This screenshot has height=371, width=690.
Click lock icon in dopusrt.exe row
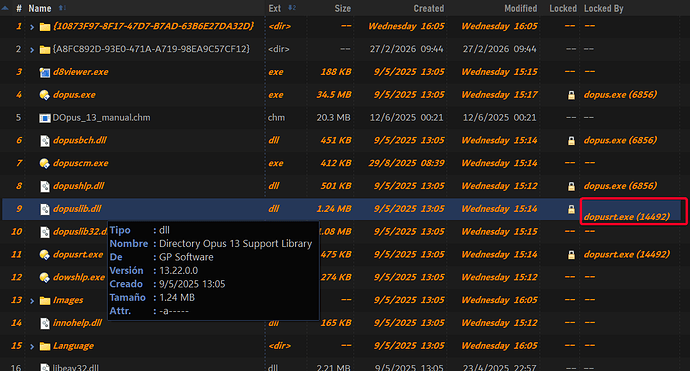pos(571,255)
